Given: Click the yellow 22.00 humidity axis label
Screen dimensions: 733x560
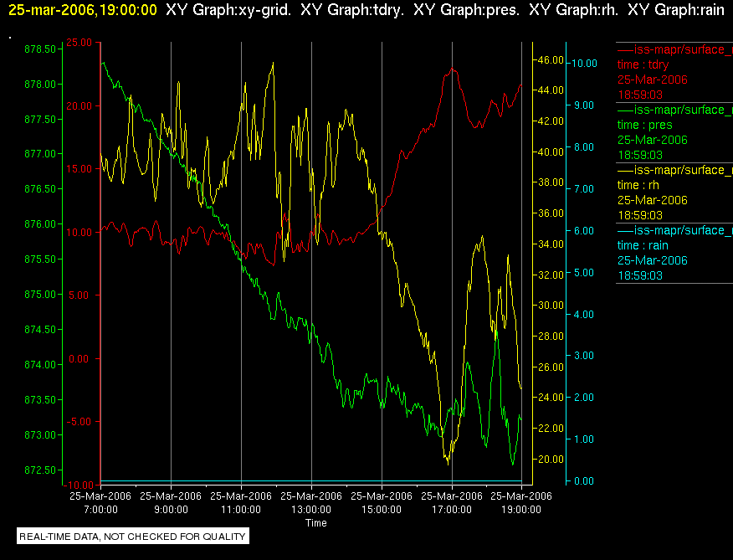Looking at the screenshot, I should (x=551, y=428).
